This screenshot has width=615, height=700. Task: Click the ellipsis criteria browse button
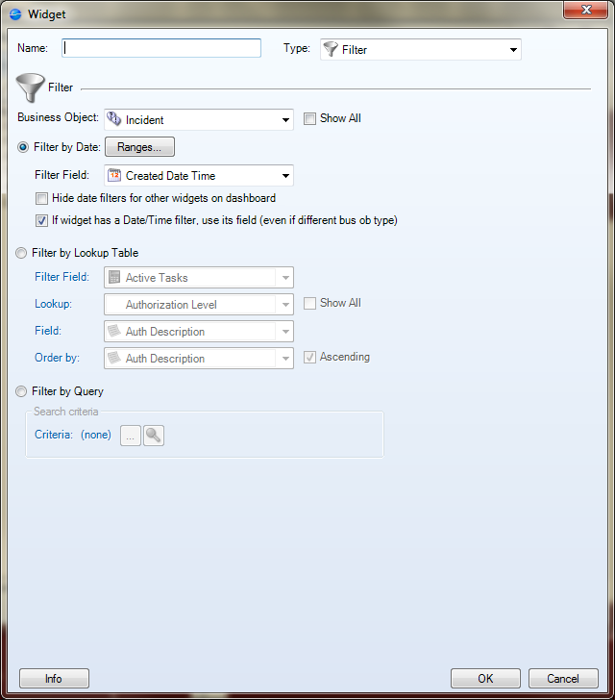click(x=131, y=436)
